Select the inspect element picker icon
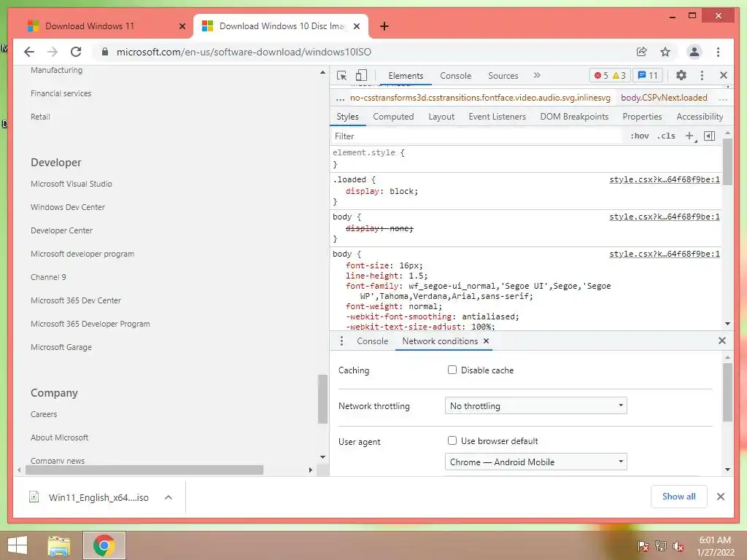 [341, 75]
